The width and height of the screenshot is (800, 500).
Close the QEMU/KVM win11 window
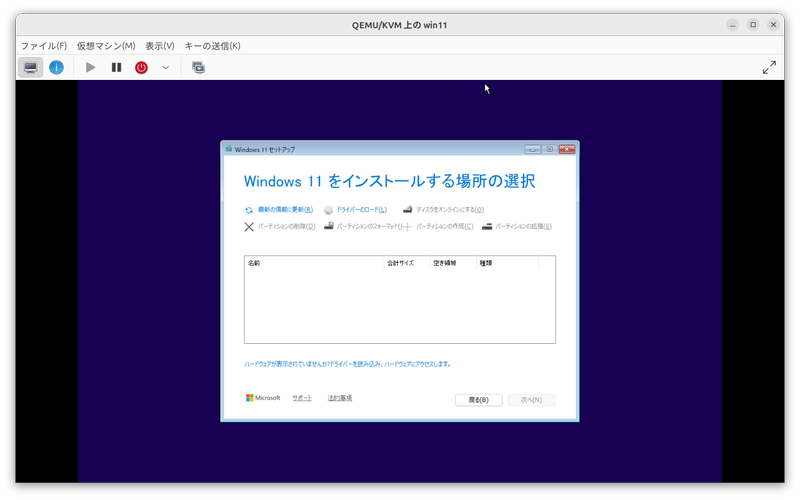[773, 24]
